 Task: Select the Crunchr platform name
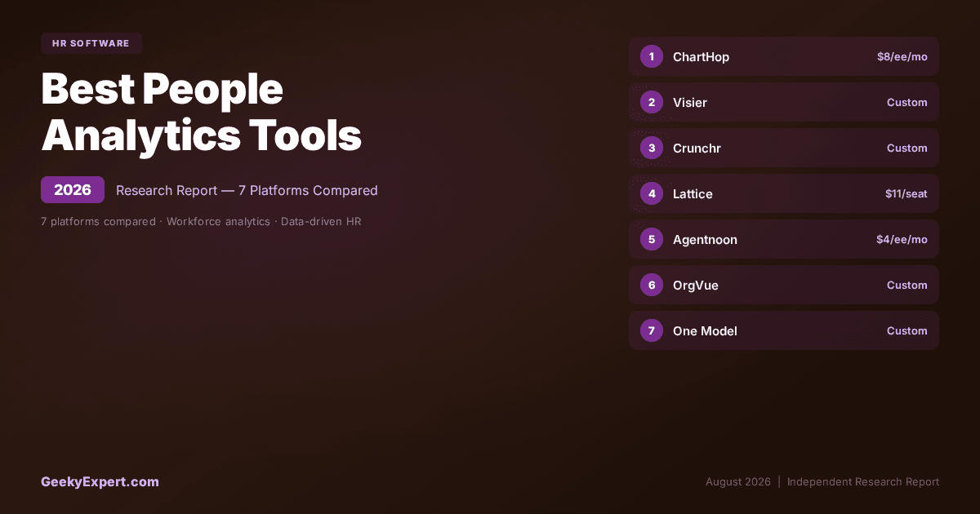[697, 148]
